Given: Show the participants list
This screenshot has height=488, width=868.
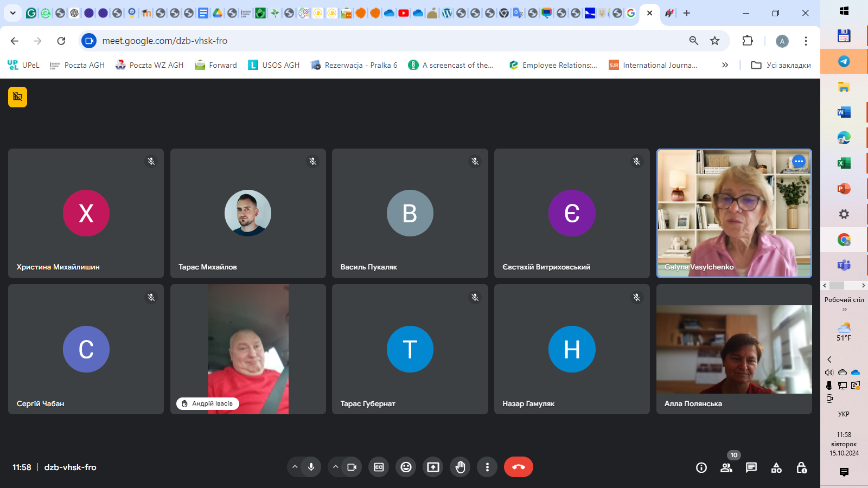Looking at the screenshot, I should click(x=726, y=467).
